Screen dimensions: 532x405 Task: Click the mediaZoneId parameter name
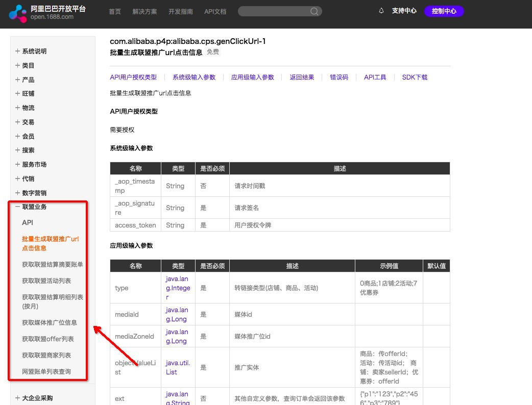134,337
